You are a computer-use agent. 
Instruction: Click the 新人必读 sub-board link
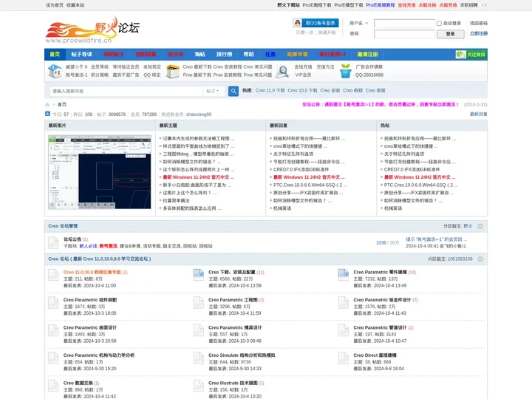[88, 246]
